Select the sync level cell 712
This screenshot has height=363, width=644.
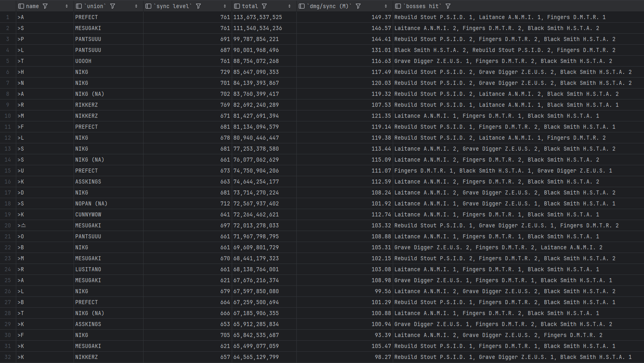[187, 203]
